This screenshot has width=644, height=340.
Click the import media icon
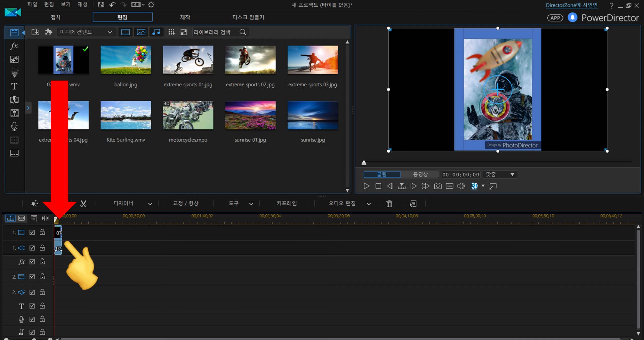coord(35,32)
